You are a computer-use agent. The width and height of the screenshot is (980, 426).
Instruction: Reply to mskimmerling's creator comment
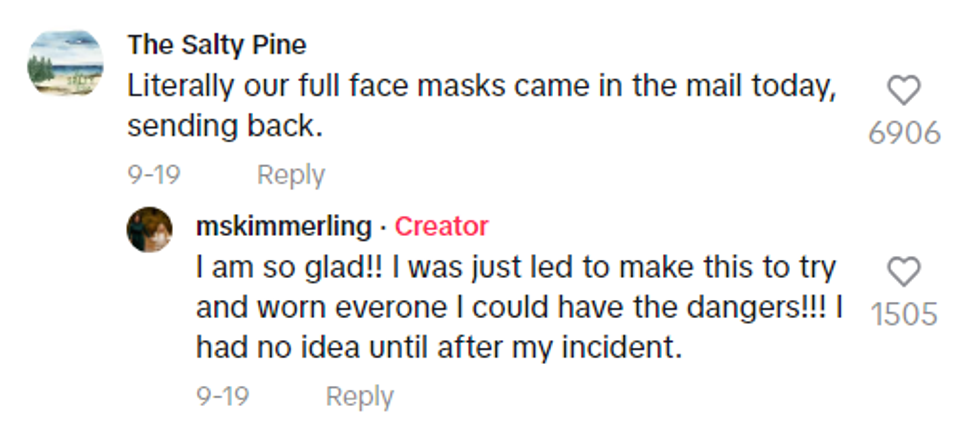pos(359,396)
